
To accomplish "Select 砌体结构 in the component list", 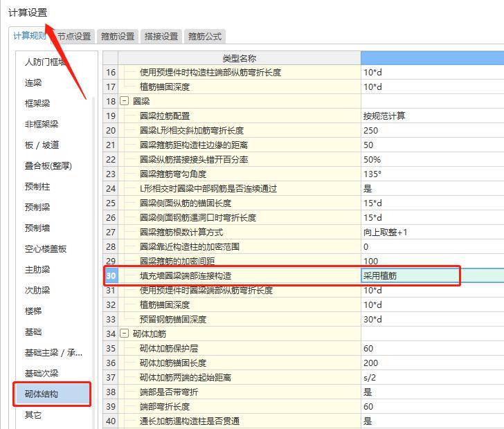I will pos(52,394).
